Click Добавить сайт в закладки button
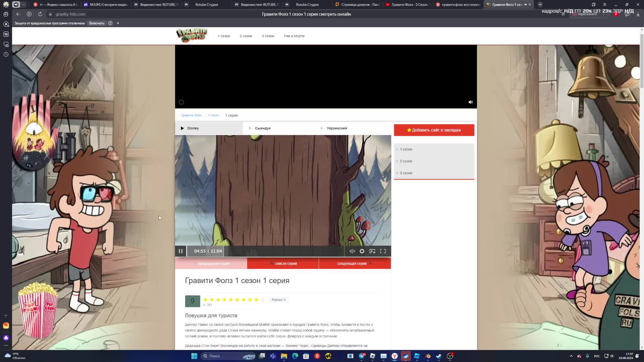This screenshot has width=644, height=362. point(434,130)
